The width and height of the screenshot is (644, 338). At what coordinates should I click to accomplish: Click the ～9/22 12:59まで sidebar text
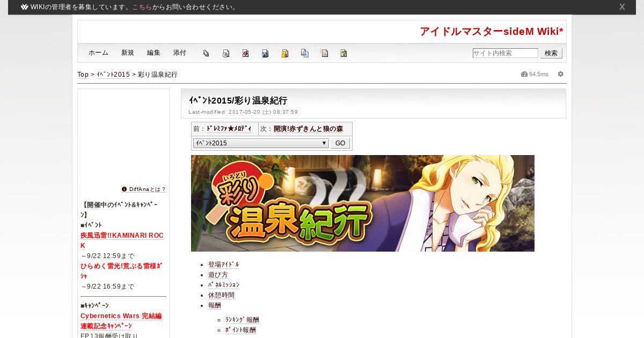tap(107, 256)
